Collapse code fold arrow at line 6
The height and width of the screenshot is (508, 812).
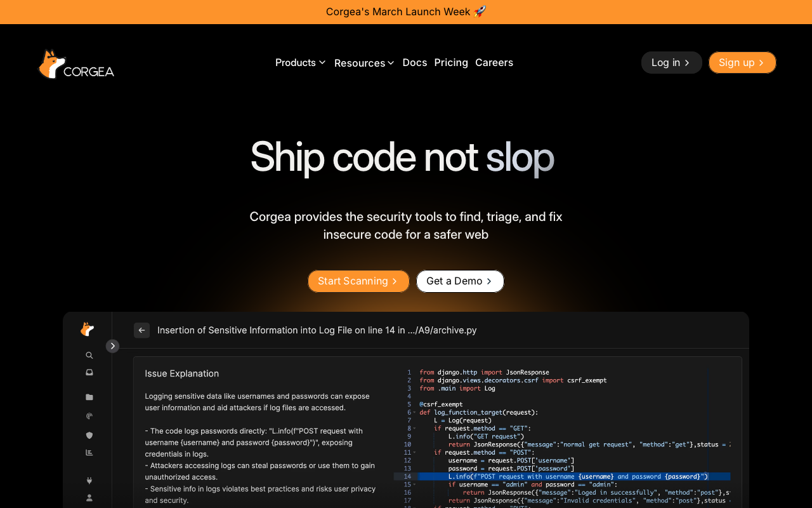415,413
